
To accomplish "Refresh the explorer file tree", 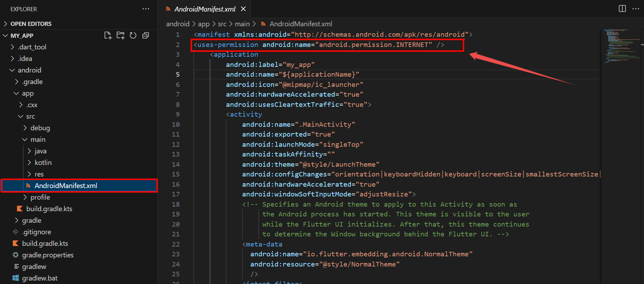I will point(133,35).
